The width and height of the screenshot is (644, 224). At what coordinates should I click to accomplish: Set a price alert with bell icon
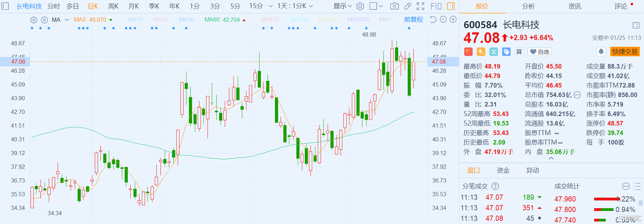coord(601,52)
